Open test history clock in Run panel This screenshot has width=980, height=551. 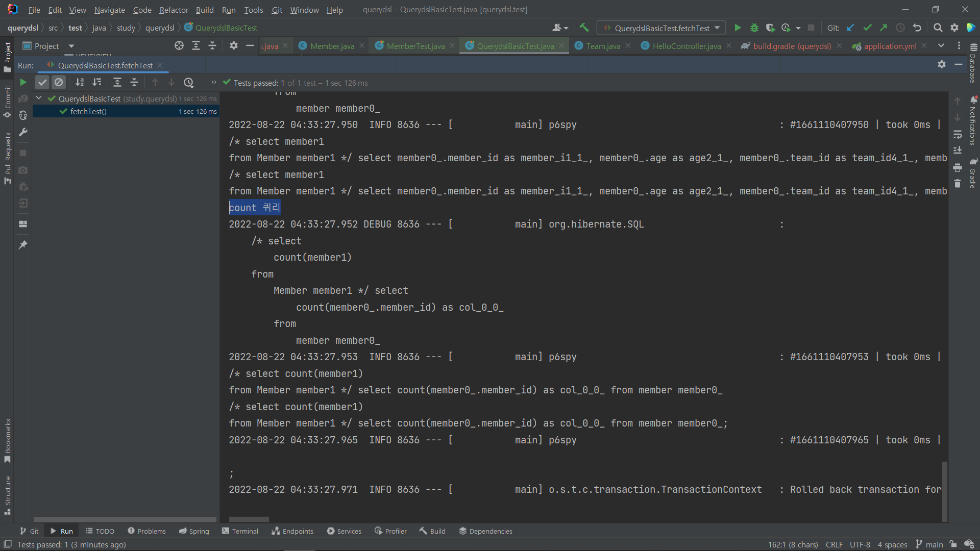(189, 82)
